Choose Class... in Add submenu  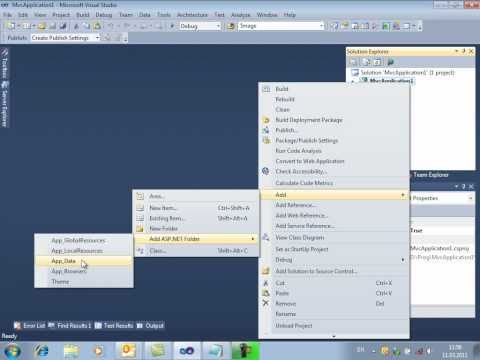click(x=196, y=251)
